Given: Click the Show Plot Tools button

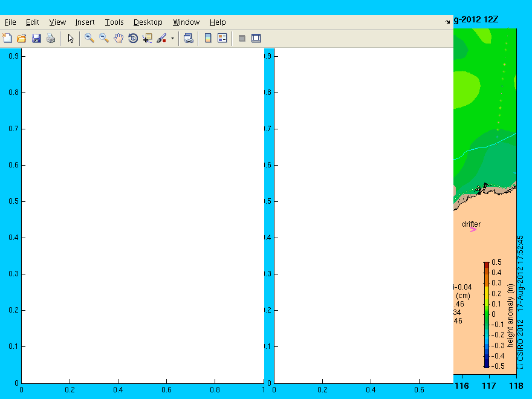Looking at the screenshot, I should point(256,38).
